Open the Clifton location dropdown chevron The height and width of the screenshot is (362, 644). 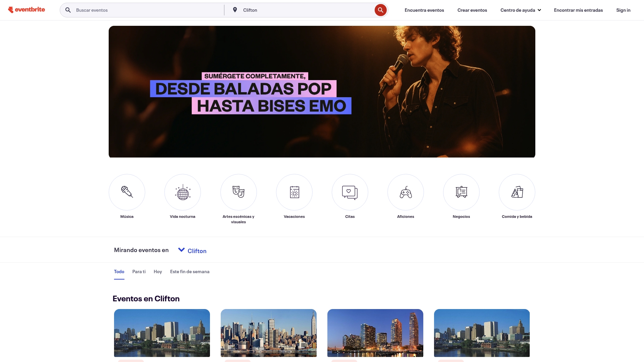[181, 250]
